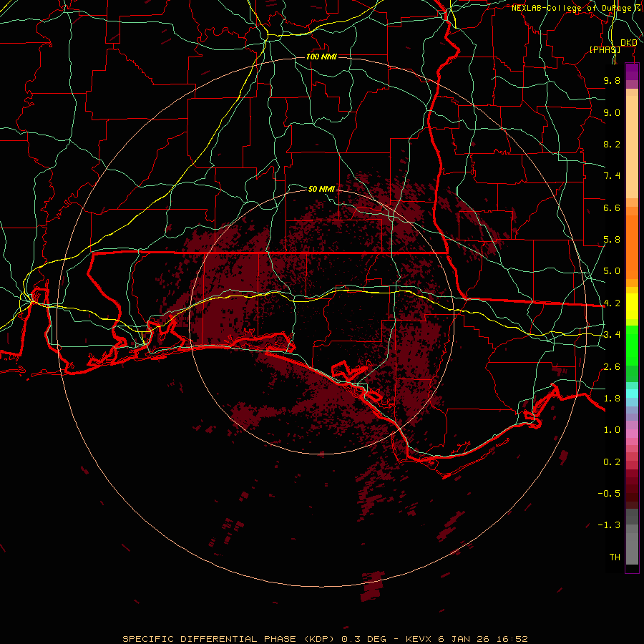Click the 50 NMI range ring label
This screenshot has width=644, height=644.
(321, 189)
